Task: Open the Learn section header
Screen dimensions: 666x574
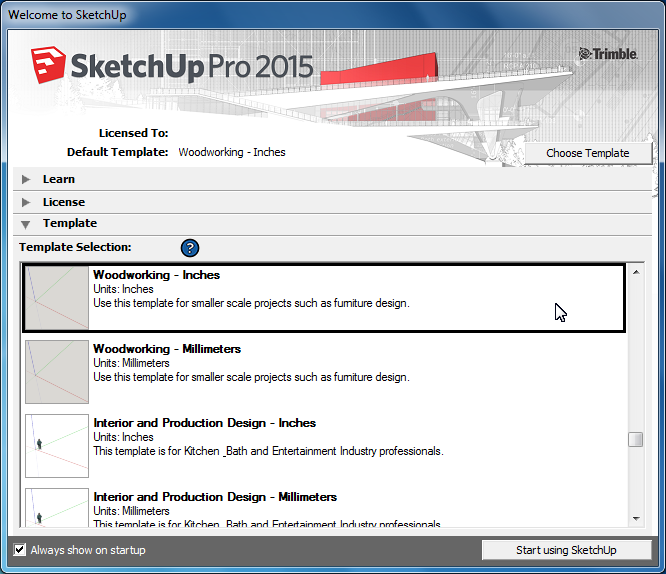Action: click(333, 179)
